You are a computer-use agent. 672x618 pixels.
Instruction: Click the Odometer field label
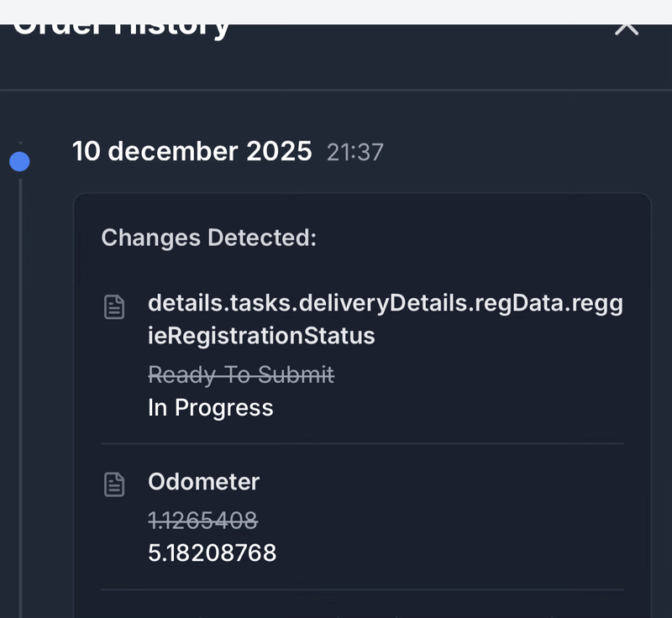[203, 482]
